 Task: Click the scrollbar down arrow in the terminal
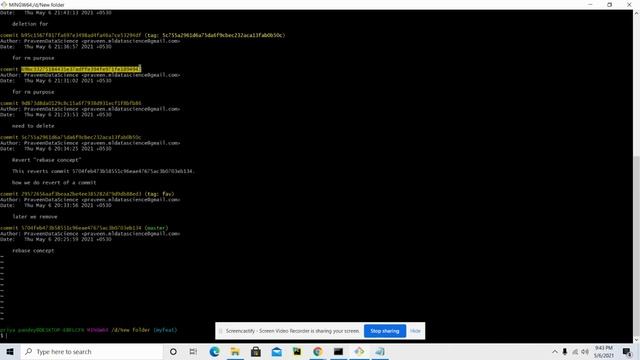[x=636, y=340]
